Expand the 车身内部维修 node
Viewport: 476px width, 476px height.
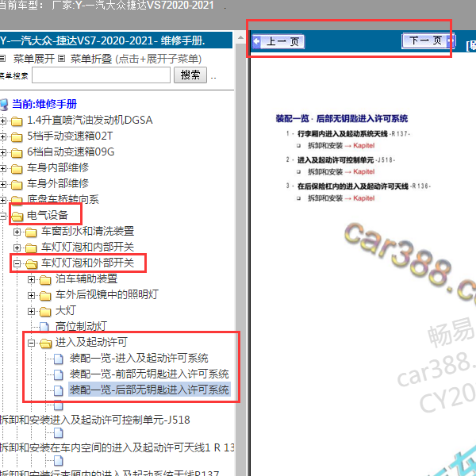pos(3,168)
